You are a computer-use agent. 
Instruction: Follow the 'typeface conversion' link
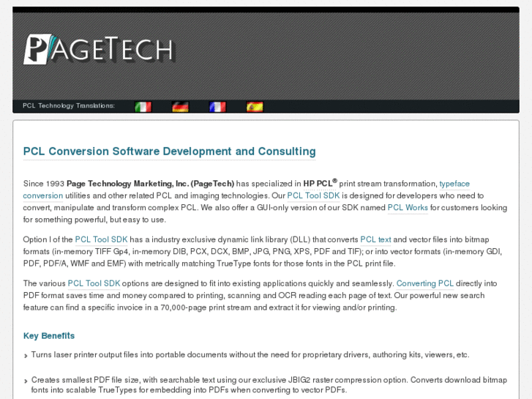click(x=454, y=184)
